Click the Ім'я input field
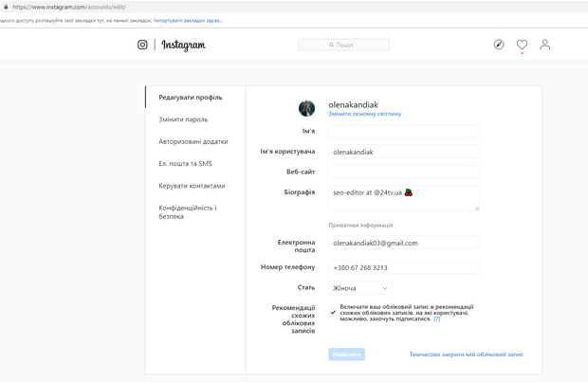The width and height of the screenshot is (588, 382). pyautogui.click(x=404, y=131)
